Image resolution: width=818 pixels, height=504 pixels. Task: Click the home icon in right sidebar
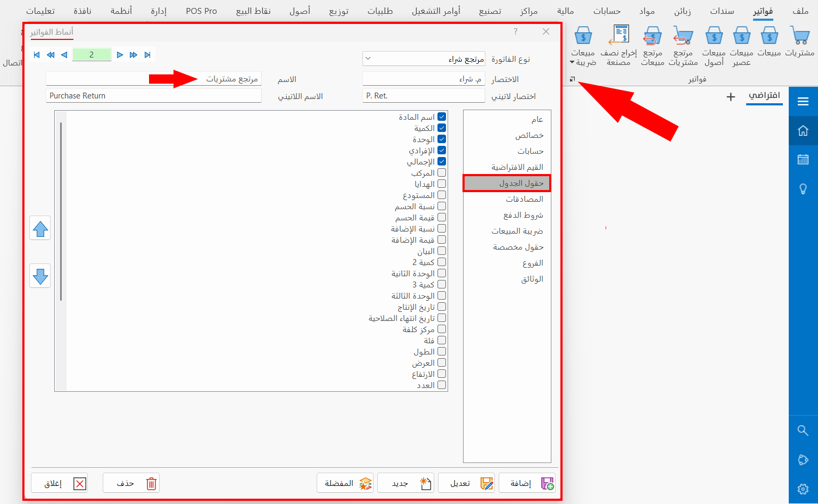803,130
